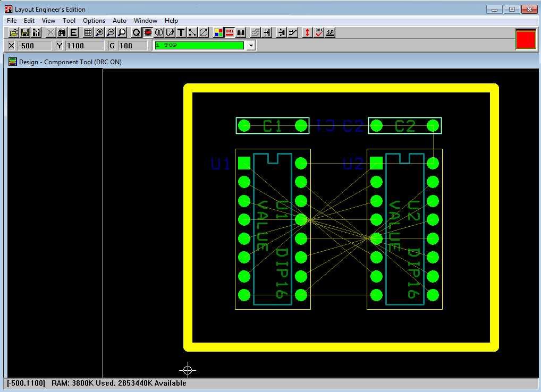
Task: Open the File menu
Action: coord(12,21)
